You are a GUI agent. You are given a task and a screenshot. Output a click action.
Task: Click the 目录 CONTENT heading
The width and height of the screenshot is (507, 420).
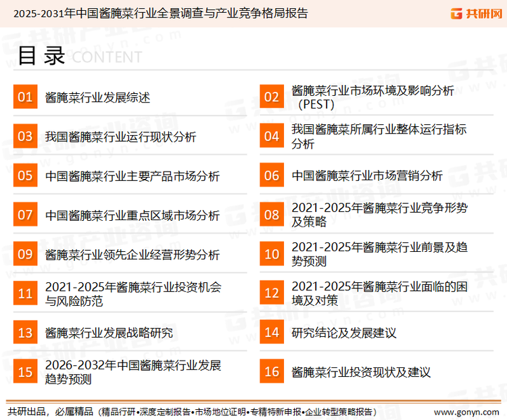79,57
